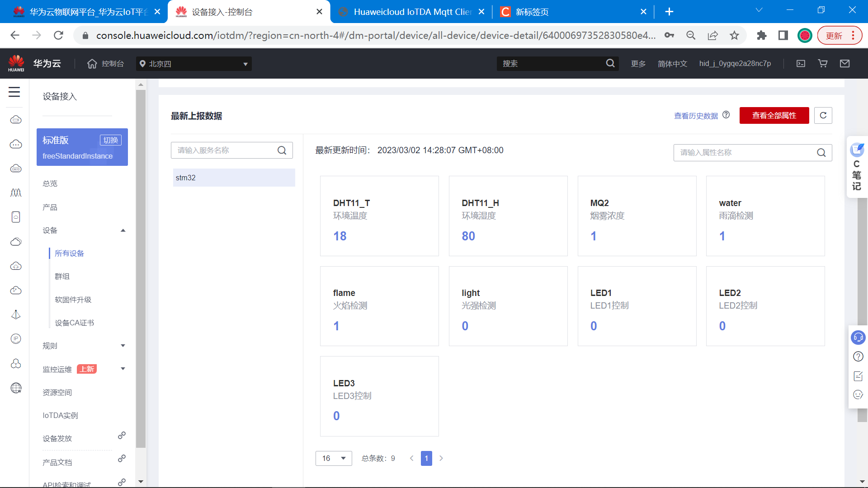The height and width of the screenshot is (488, 868).
Task: Open the shopping cart icon in top bar
Action: [823, 64]
